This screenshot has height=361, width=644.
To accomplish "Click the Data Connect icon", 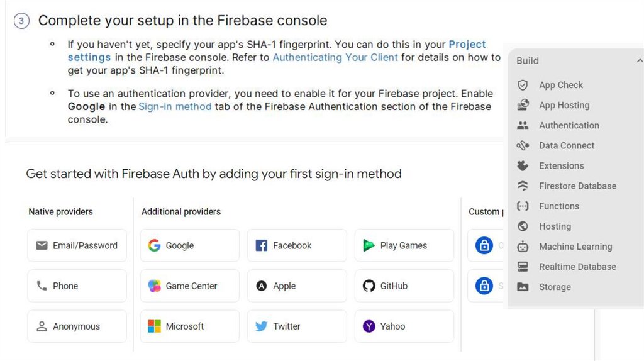I will [523, 145].
